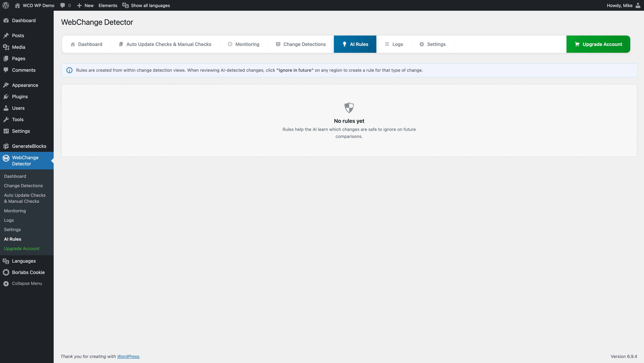644x363 pixels.
Task: Follow the WordPress link in the footer
Action: tap(128, 356)
